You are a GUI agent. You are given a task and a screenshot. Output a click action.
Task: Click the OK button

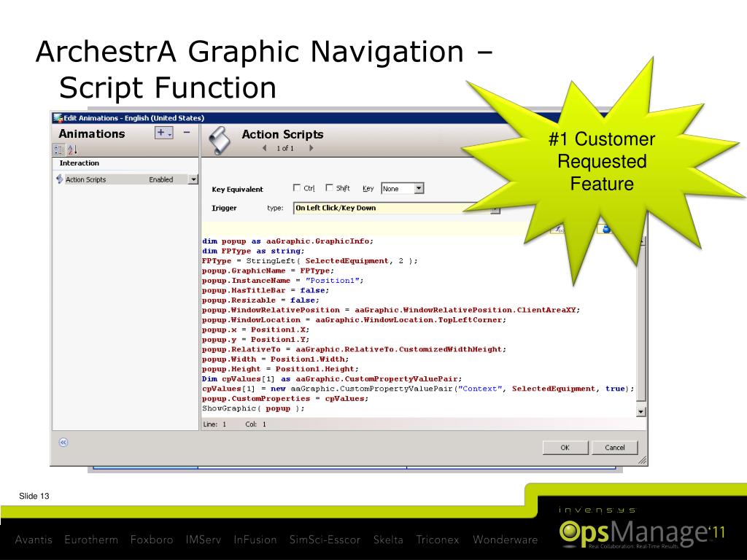click(x=565, y=448)
